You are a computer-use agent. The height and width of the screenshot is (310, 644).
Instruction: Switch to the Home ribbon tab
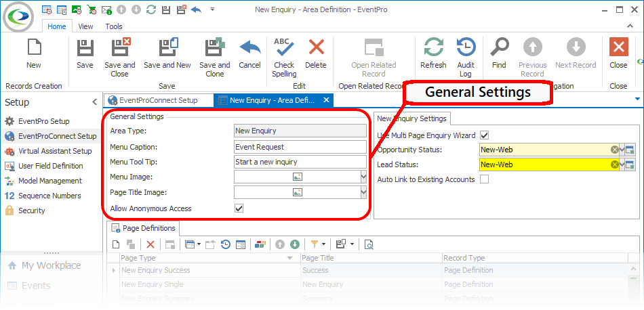[57, 26]
